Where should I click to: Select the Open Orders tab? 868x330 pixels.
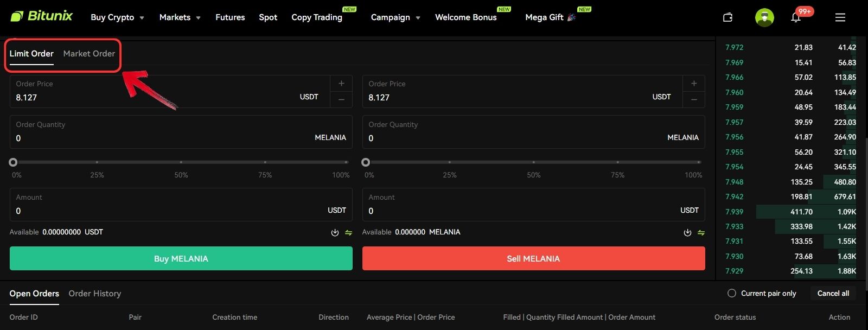(34, 294)
